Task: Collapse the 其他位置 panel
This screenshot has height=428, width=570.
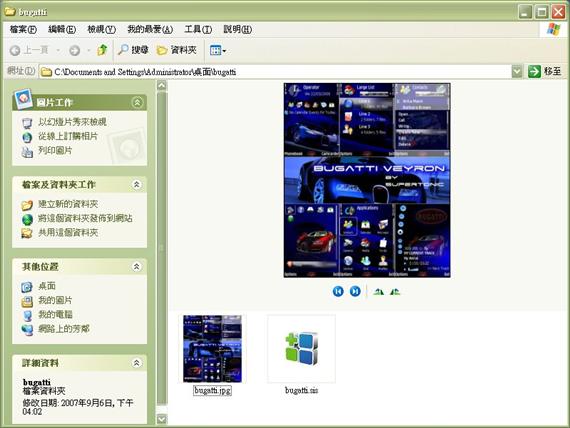Action: coord(137,267)
